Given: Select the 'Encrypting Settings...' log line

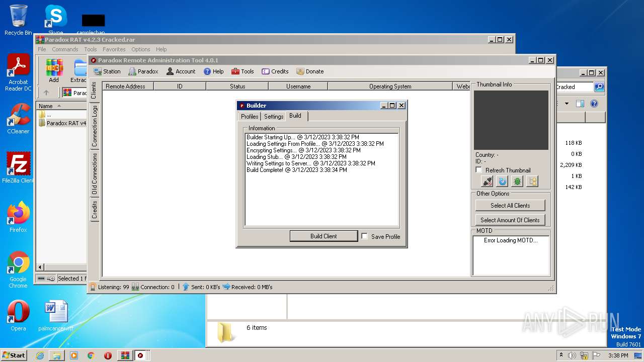Looking at the screenshot, I should pos(303,150).
